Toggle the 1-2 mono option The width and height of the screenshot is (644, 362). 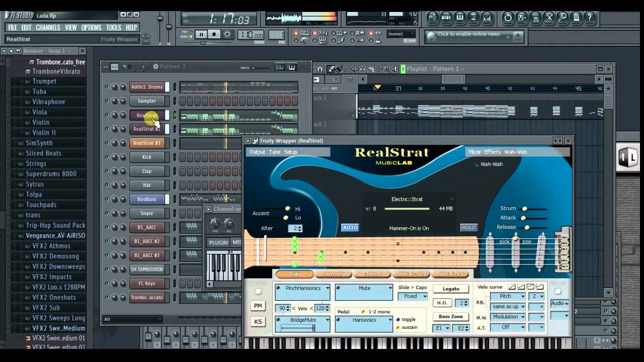[363, 312]
